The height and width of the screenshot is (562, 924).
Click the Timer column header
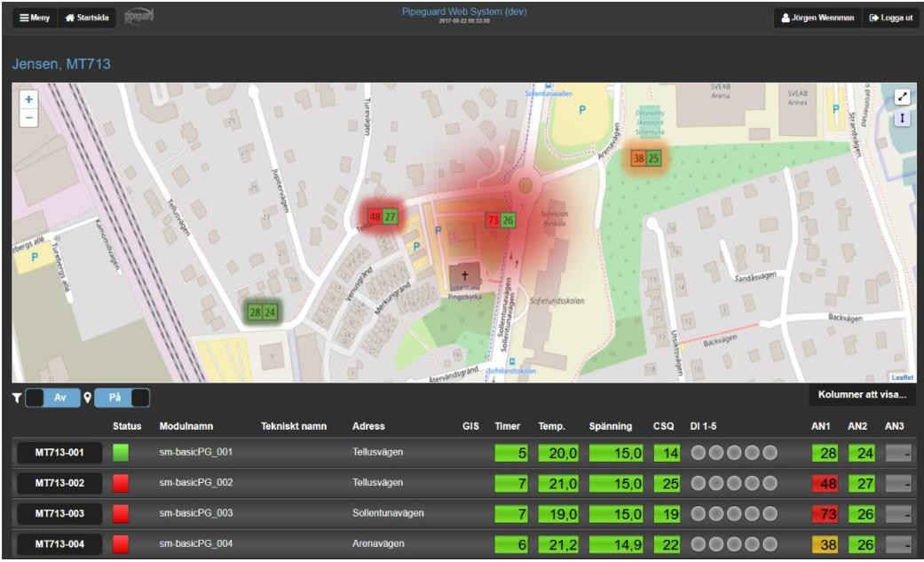coord(508,426)
